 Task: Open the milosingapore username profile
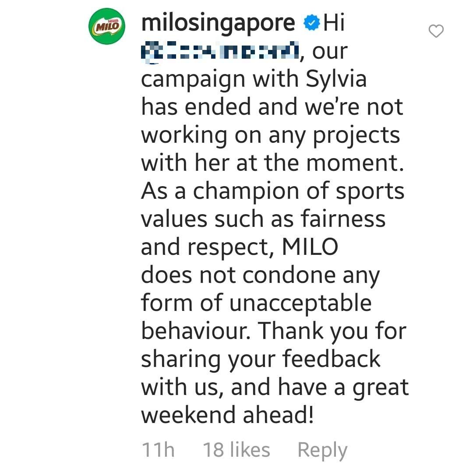(x=218, y=23)
